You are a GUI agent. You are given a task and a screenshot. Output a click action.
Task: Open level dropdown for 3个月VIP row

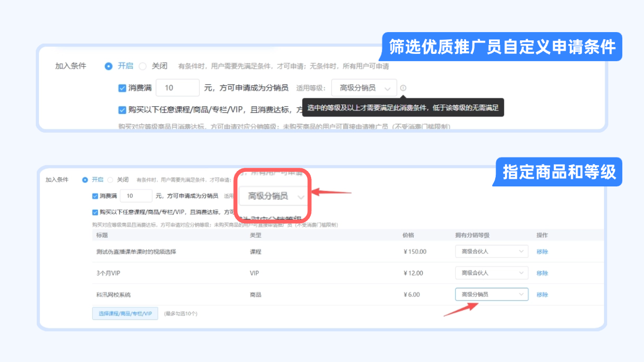[x=492, y=273]
